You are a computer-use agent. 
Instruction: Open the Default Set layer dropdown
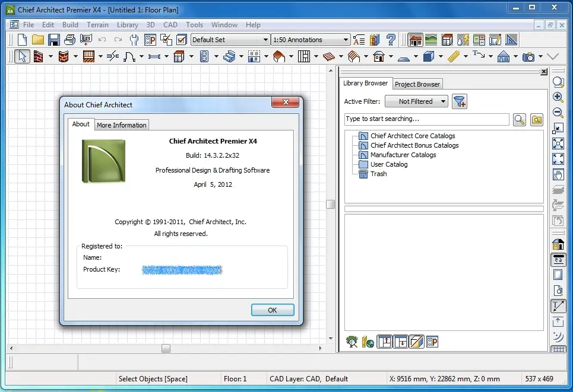230,39
